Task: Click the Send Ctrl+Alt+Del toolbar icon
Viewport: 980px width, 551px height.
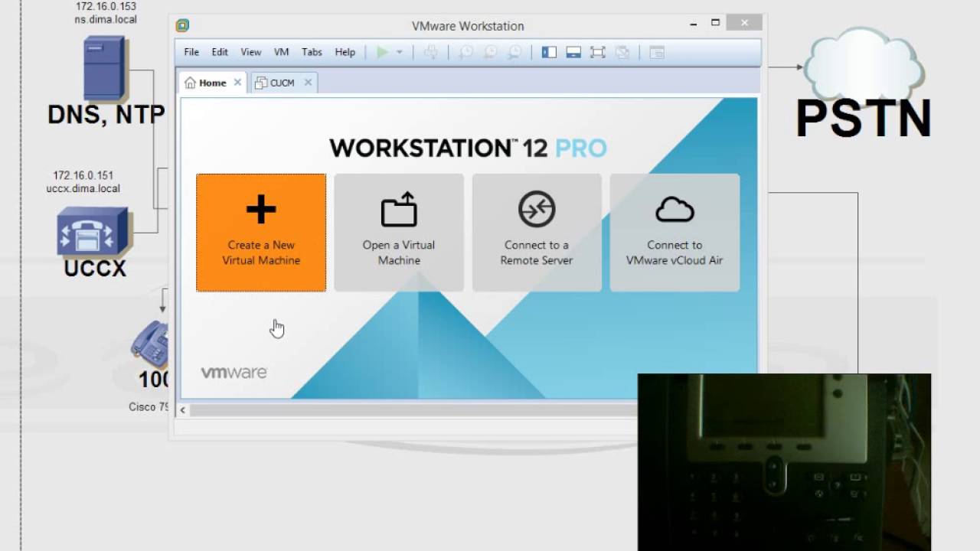Action: 431,52
